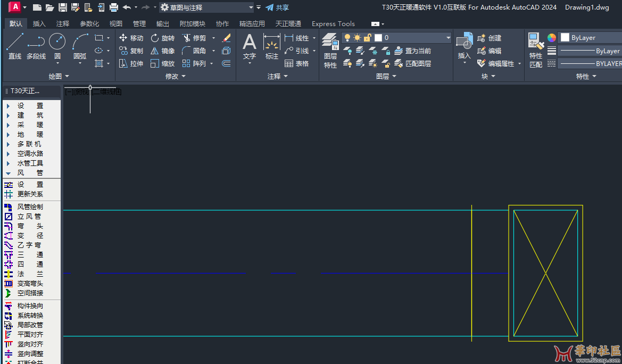This screenshot has width=622, height=364.
Task: Toggle the layer lock icon in layer dropdown
Action: pyautogui.click(x=367, y=38)
